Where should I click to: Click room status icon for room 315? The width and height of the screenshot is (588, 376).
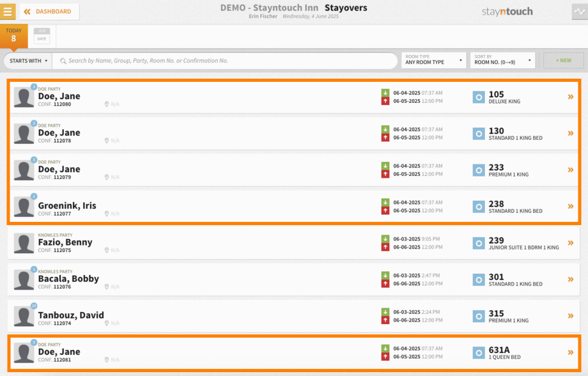tap(479, 316)
